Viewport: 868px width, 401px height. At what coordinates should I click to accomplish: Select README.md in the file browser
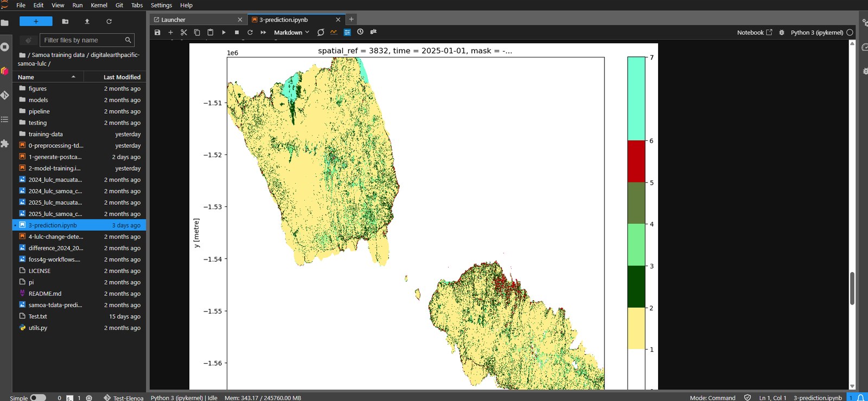click(x=79, y=294)
